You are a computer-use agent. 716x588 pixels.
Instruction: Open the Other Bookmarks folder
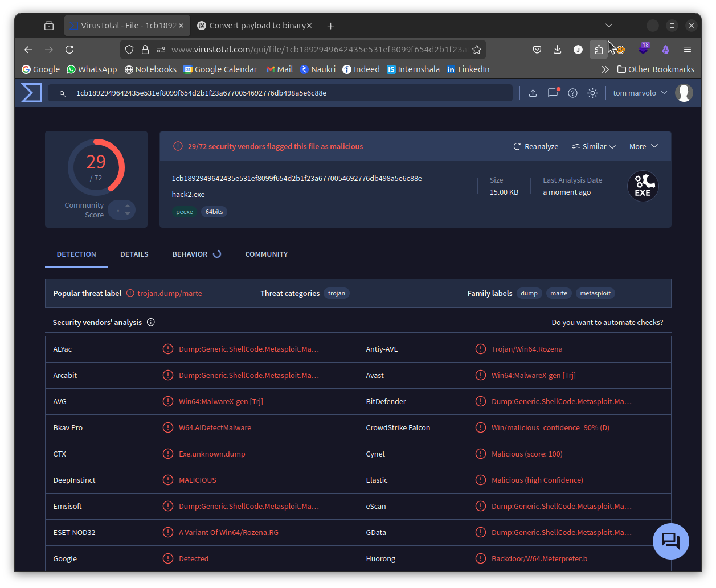point(656,69)
